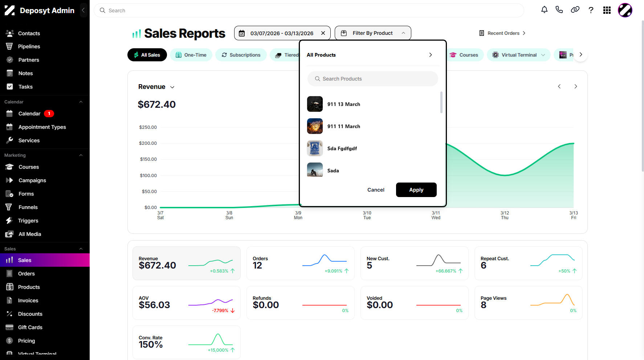
Task: Switch to Courses filter tab
Action: click(x=464, y=55)
